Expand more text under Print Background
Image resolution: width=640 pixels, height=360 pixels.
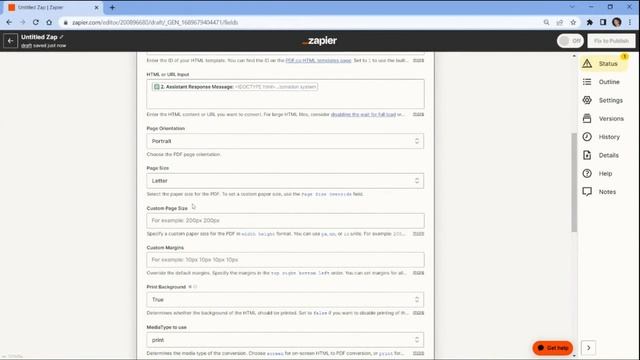pyautogui.click(x=418, y=313)
